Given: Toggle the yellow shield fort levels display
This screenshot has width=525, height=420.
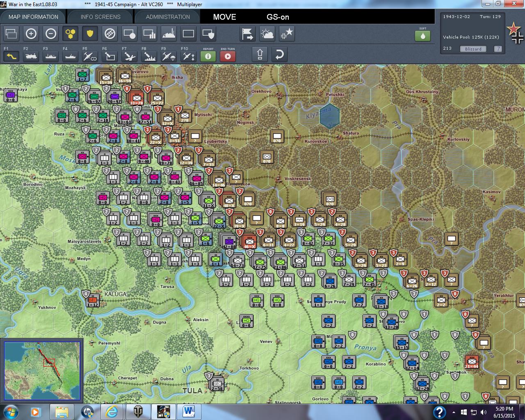Looking at the screenshot, I should pos(90,34).
